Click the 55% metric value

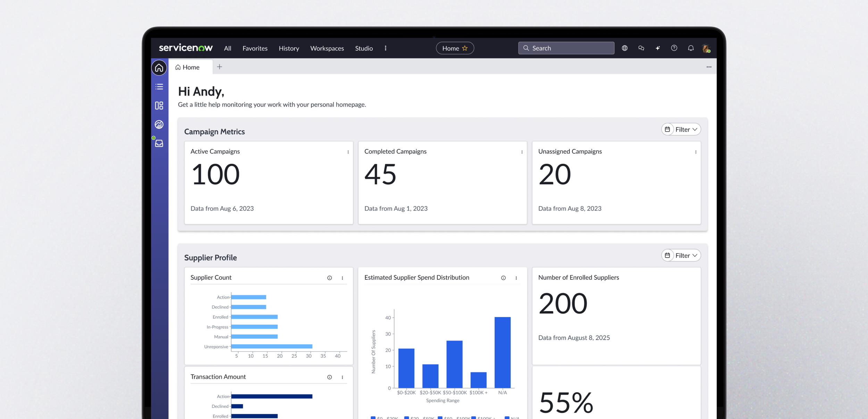pos(566,403)
